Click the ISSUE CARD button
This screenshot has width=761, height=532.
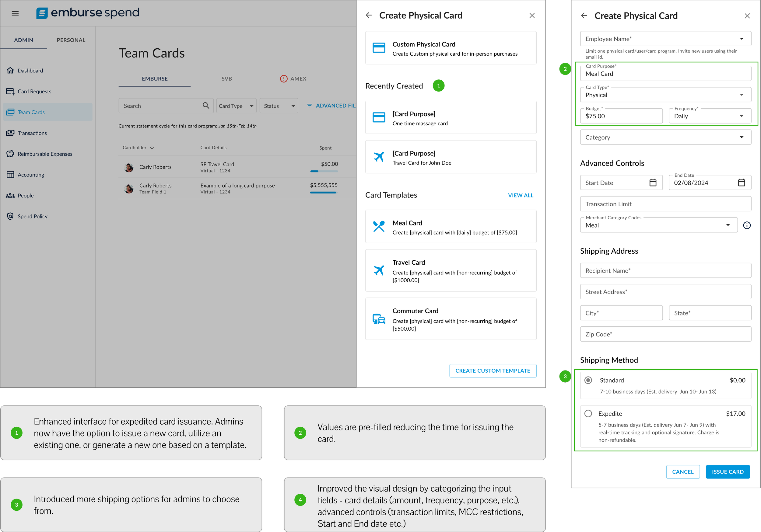[x=728, y=471]
